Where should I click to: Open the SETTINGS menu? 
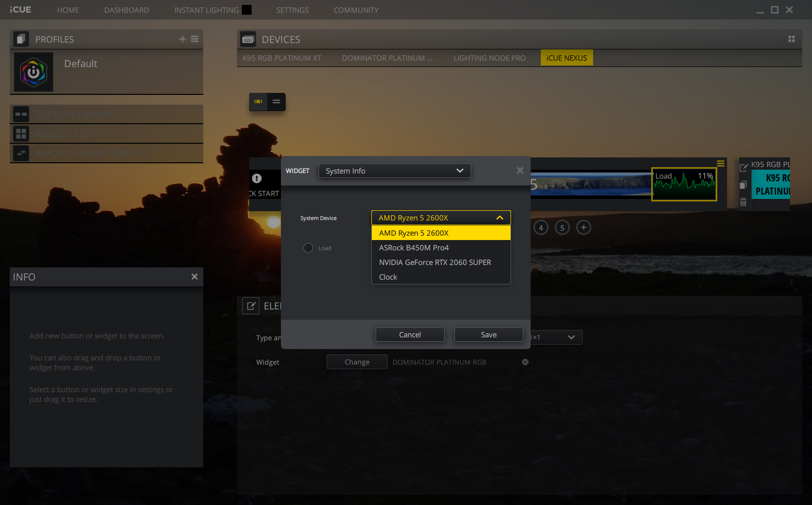pyautogui.click(x=293, y=10)
